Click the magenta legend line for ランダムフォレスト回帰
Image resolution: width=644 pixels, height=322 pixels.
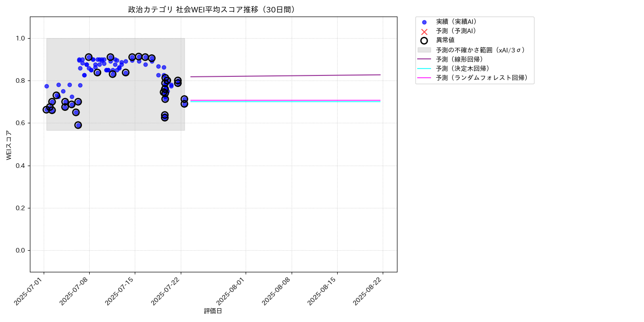pyautogui.click(x=424, y=78)
